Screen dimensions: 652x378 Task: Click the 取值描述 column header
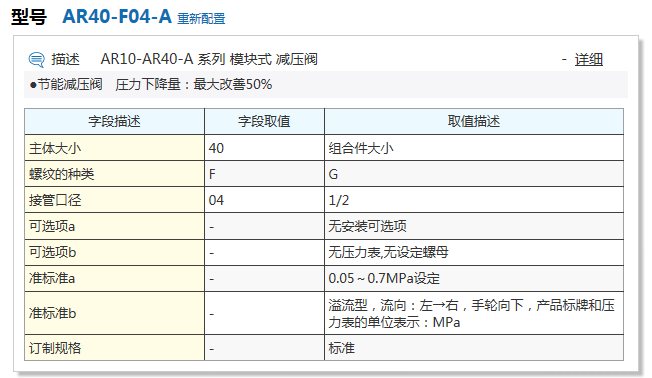[474, 121]
